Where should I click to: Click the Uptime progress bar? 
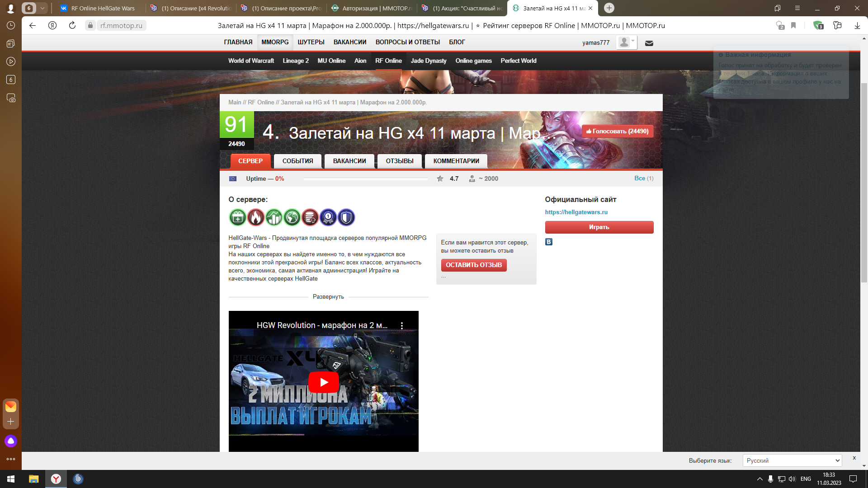[x=365, y=179]
